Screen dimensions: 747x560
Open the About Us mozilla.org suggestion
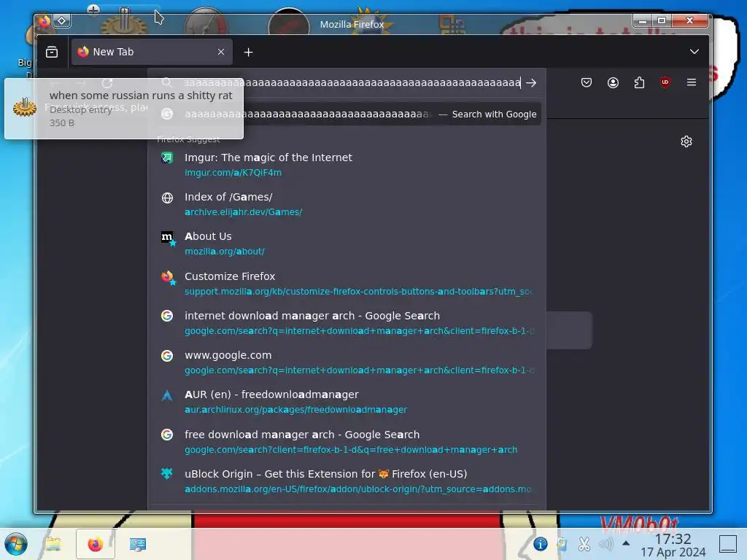point(347,244)
